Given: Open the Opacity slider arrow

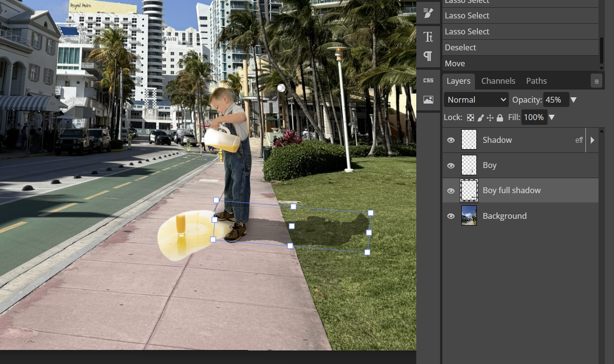Looking at the screenshot, I should 574,100.
